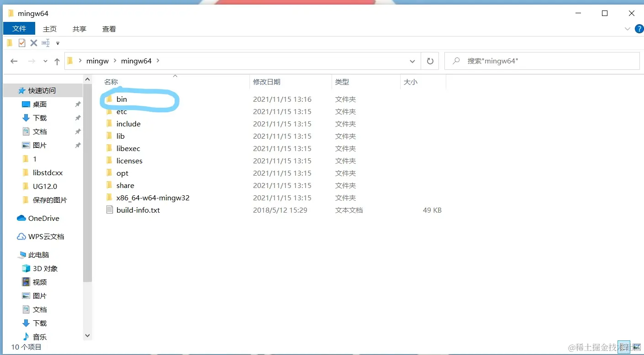Select the etc folder

[x=121, y=111]
